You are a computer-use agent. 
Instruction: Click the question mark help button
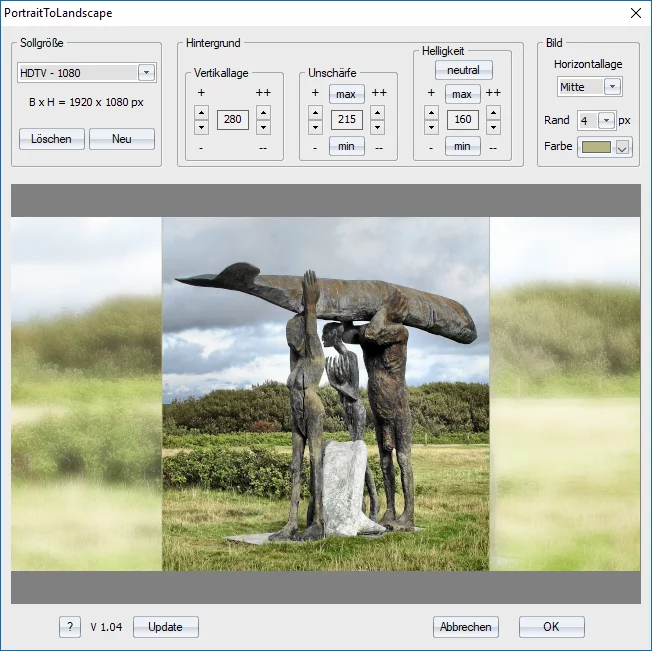pos(69,627)
